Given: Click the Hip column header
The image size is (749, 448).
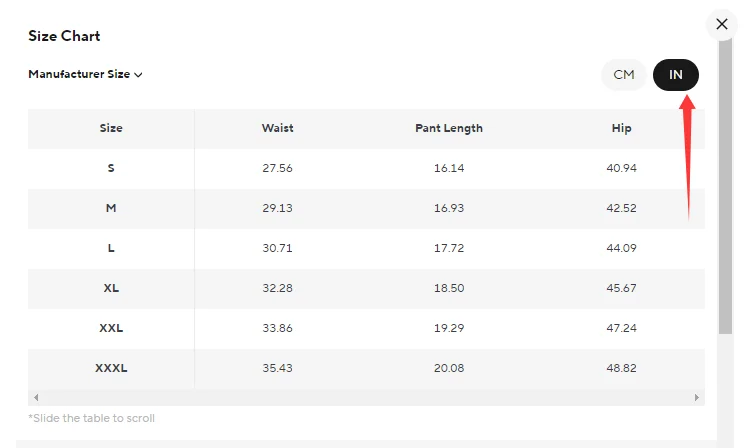Looking at the screenshot, I should pos(621,128).
